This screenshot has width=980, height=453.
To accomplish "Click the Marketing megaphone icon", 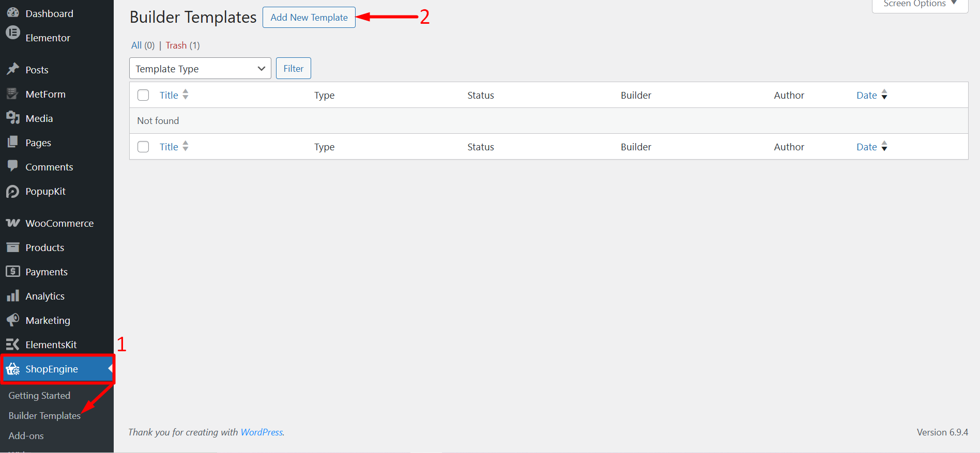I will click(x=13, y=320).
